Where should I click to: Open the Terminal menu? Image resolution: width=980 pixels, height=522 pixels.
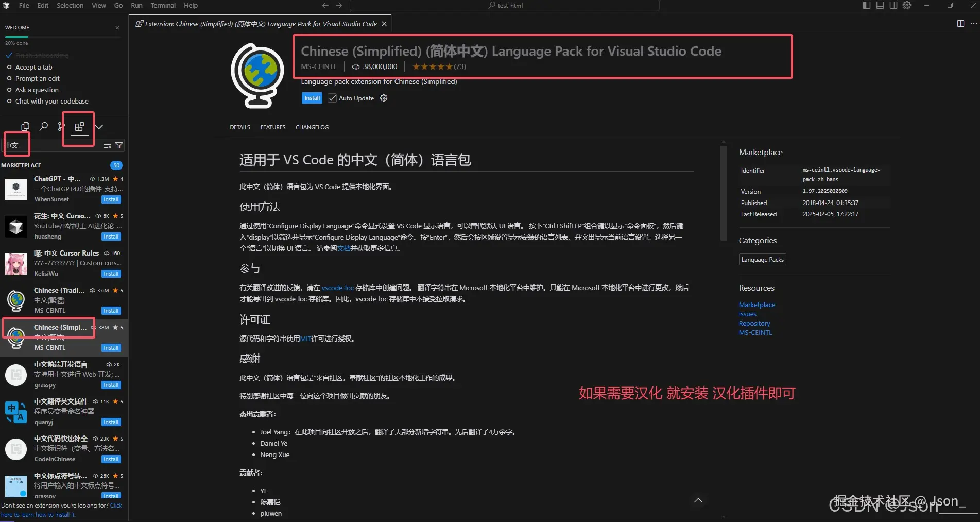(163, 5)
